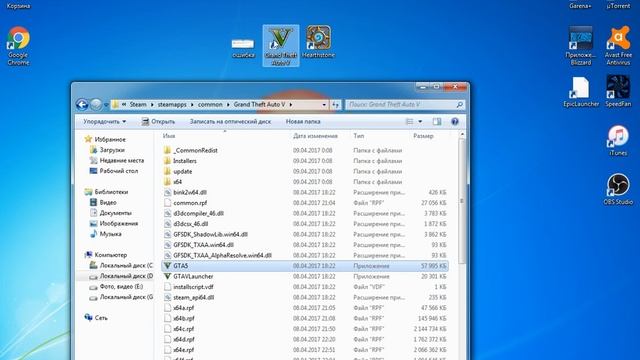Open Фото, видео (E:) drive
This screenshot has width=640, height=360.
coord(116,287)
